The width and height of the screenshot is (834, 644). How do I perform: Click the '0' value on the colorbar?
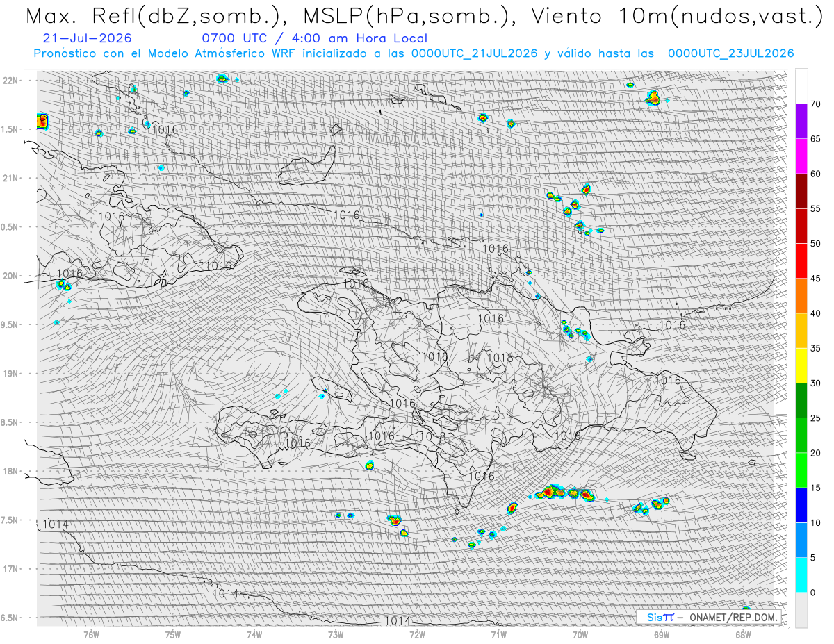pos(812,593)
